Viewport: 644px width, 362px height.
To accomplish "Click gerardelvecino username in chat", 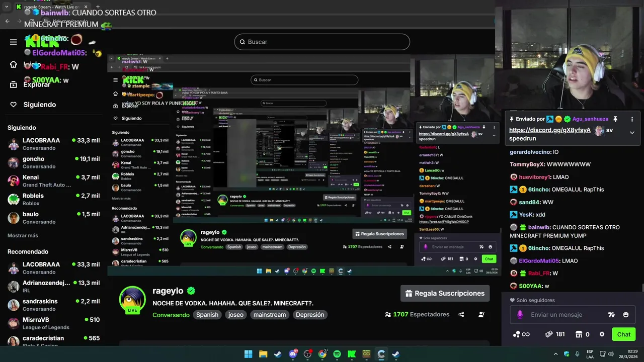I will tap(530, 152).
